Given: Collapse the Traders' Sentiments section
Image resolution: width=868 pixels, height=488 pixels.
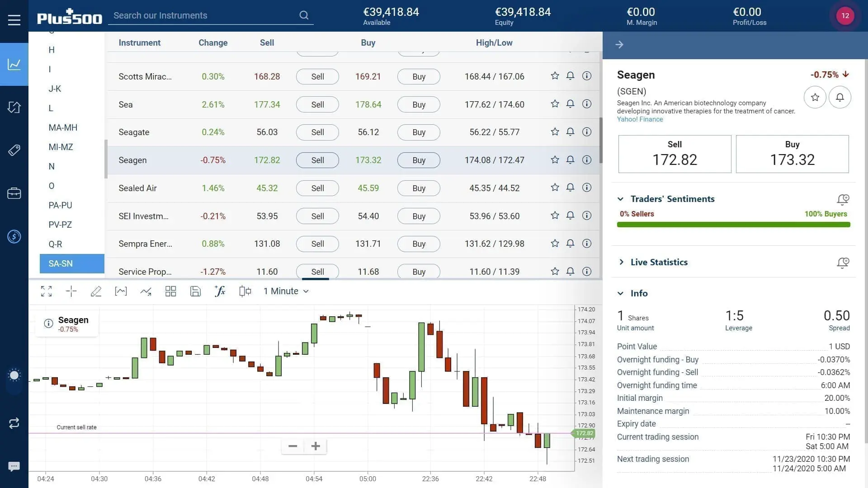Looking at the screenshot, I should [620, 199].
